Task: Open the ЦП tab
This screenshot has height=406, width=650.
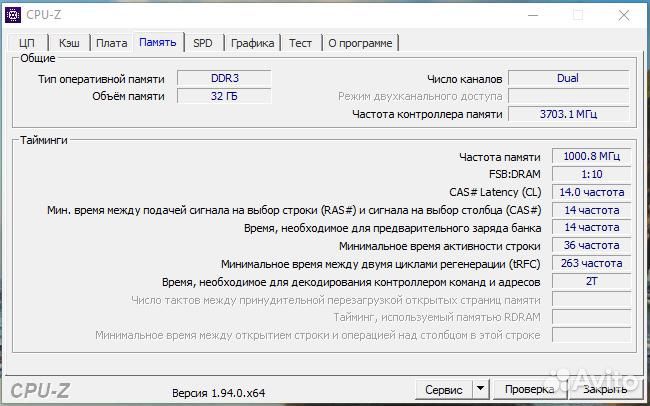Action: (27, 43)
